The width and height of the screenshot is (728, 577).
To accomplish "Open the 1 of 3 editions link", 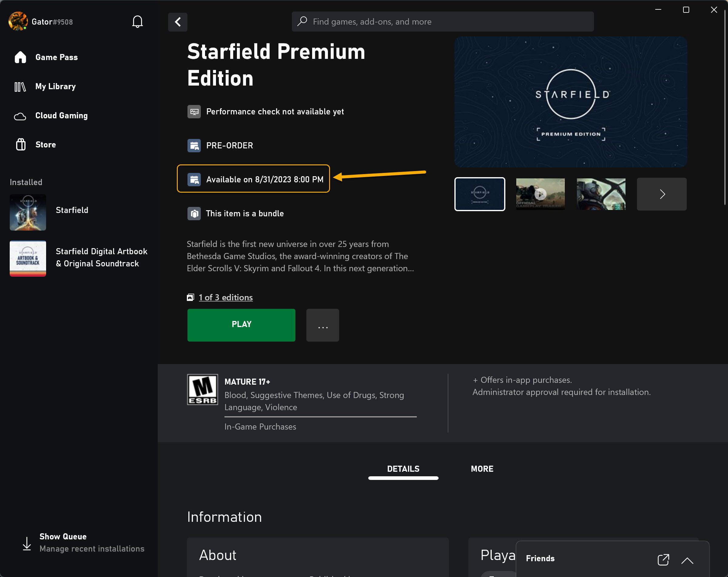I will pos(226,297).
